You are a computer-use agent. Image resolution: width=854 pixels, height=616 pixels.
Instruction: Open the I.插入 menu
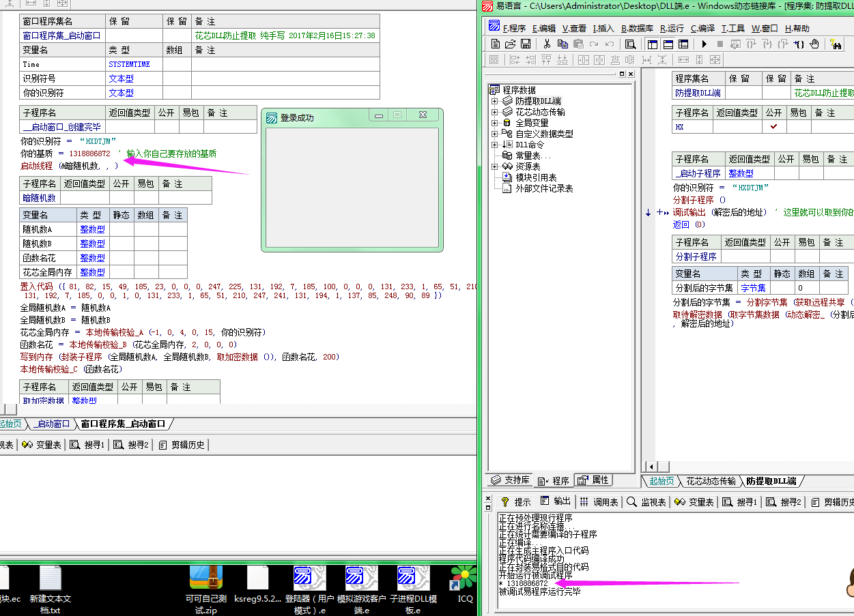pos(603,28)
